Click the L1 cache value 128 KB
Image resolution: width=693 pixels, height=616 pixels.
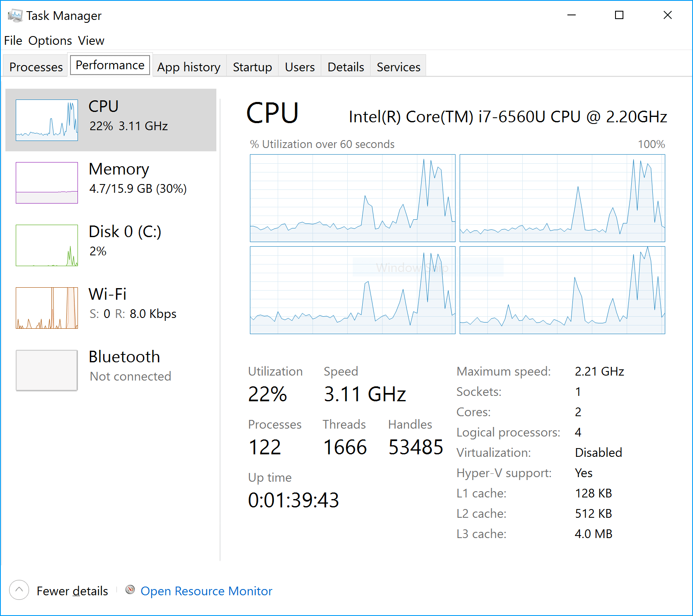coord(594,493)
